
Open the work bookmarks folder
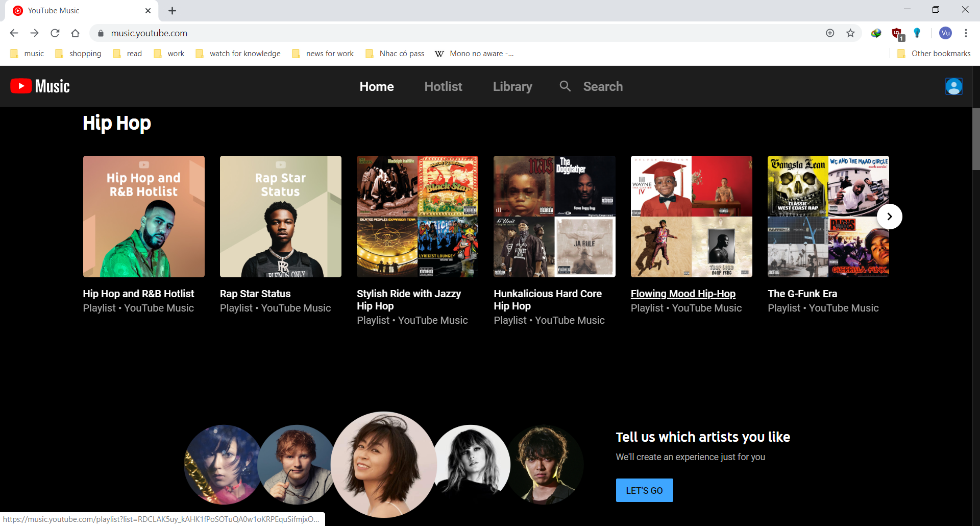click(169, 54)
